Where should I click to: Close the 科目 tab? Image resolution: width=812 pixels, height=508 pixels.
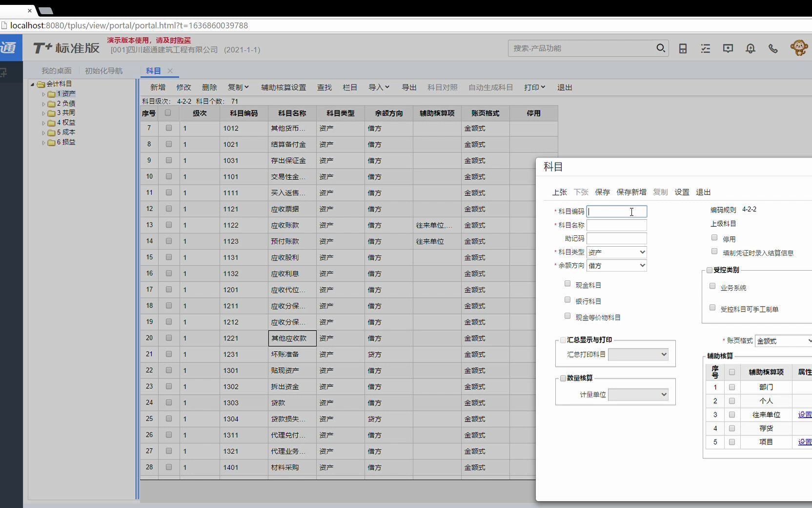click(x=170, y=71)
